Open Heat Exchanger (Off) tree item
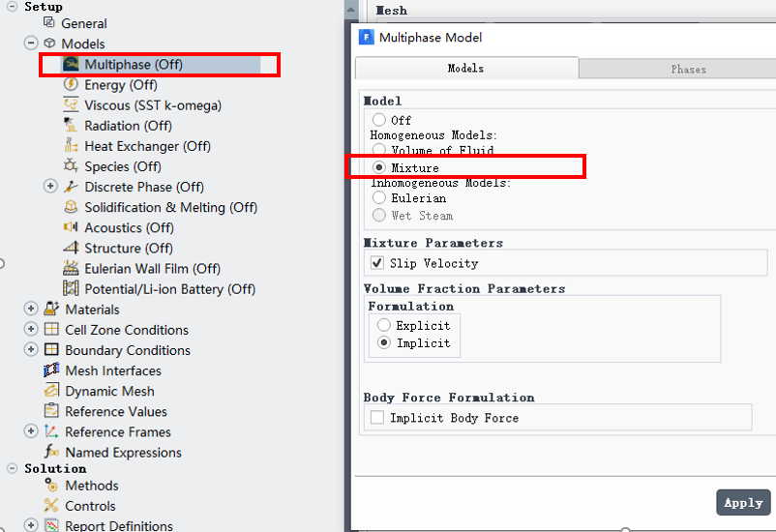Image resolution: width=776 pixels, height=532 pixels. pyautogui.click(x=147, y=146)
